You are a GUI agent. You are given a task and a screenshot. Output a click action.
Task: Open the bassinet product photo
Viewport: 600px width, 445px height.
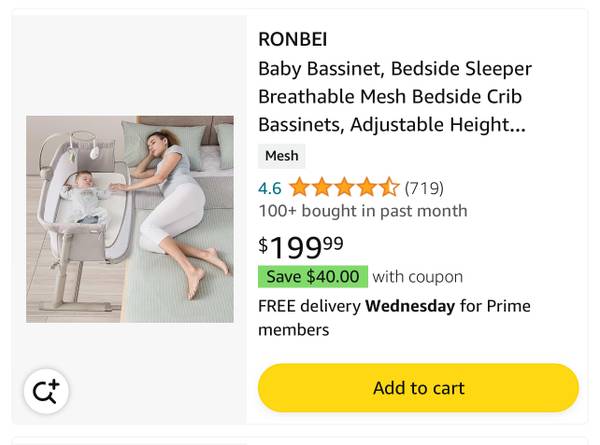(130, 219)
